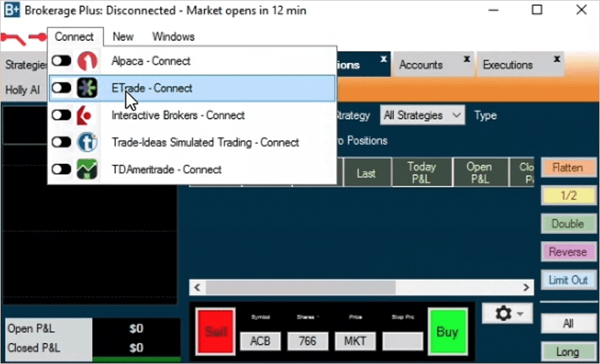This screenshot has width=600, height=364.
Task: Close the Positions tab
Action: [x=383, y=59]
